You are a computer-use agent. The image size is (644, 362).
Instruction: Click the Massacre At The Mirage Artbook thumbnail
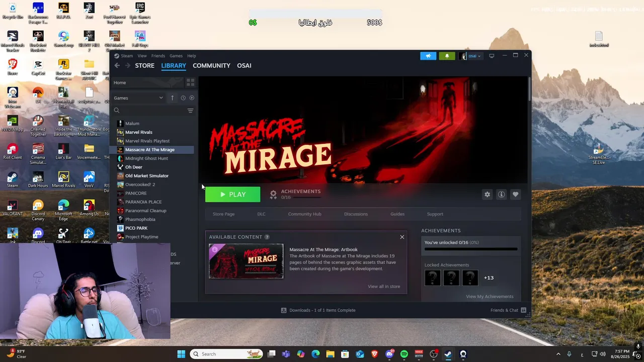[x=246, y=261]
